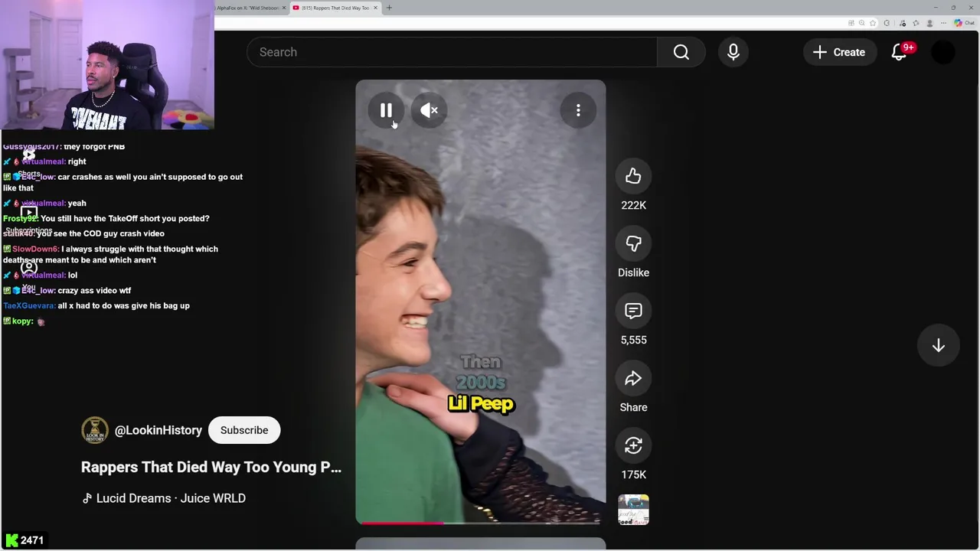
Task: Start voice search with the microphone
Action: (733, 52)
